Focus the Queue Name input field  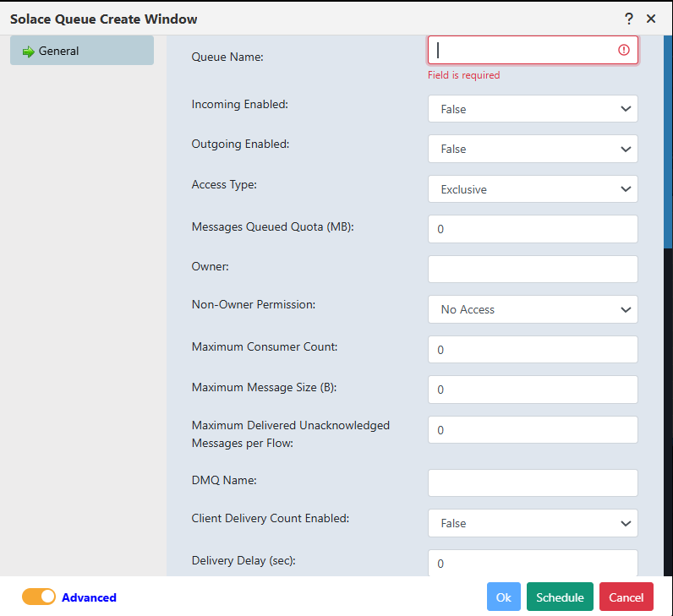(533, 50)
